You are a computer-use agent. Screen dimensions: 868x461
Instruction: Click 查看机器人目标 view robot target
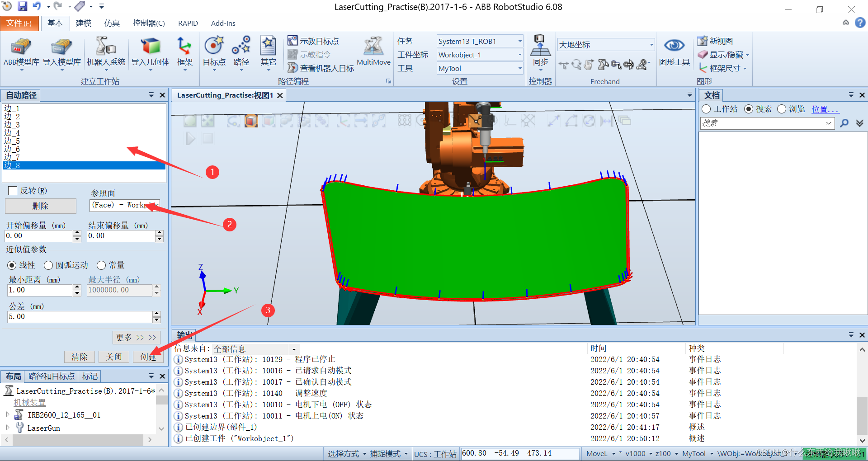(x=321, y=68)
